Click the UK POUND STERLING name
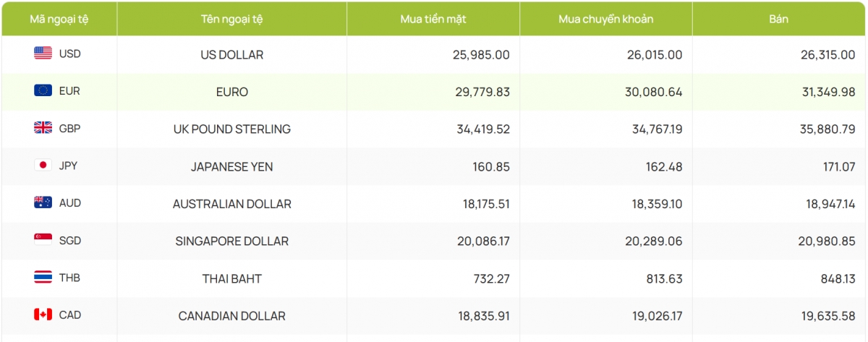Screen dimensions: 868x342 click(x=231, y=129)
